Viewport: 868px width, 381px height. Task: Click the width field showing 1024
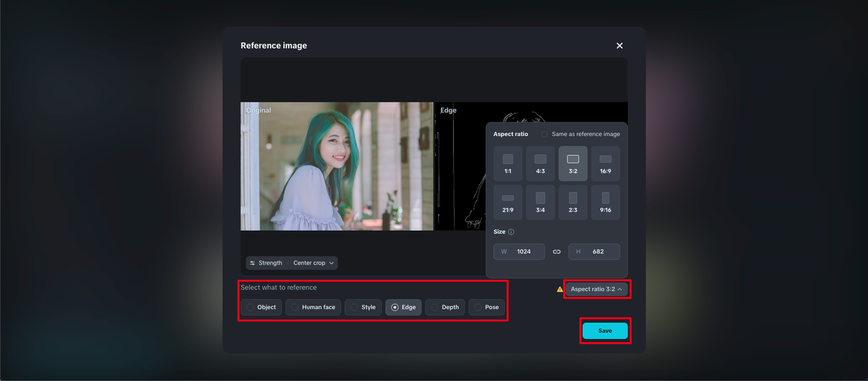click(x=519, y=252)
